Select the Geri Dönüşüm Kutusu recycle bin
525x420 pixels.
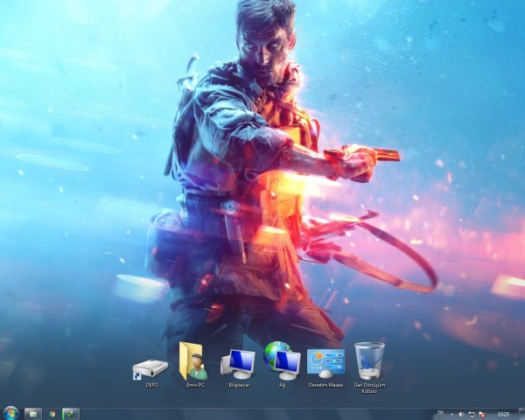pyautogui.click(x=369, y=360)
